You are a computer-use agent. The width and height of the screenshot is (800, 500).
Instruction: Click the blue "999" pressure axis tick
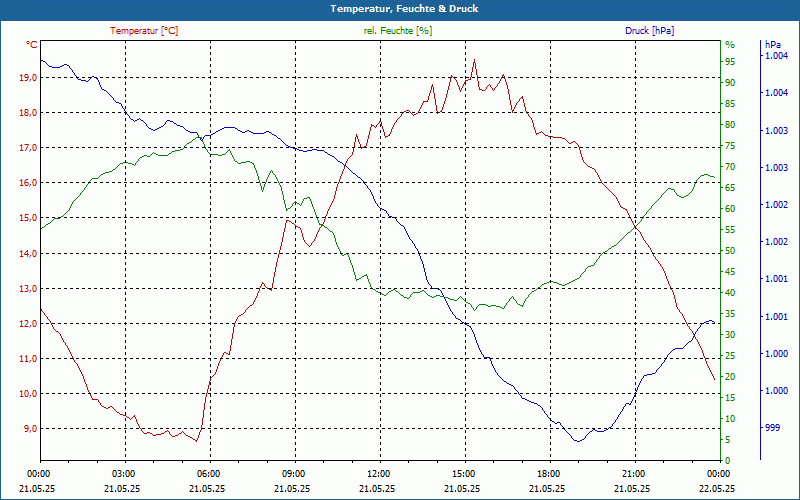772,428
